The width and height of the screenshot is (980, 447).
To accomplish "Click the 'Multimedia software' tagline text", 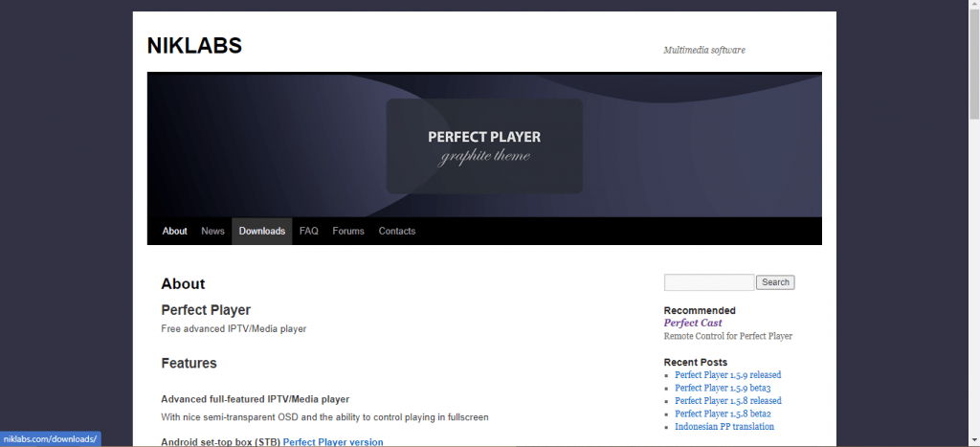I will coord(704,50).
